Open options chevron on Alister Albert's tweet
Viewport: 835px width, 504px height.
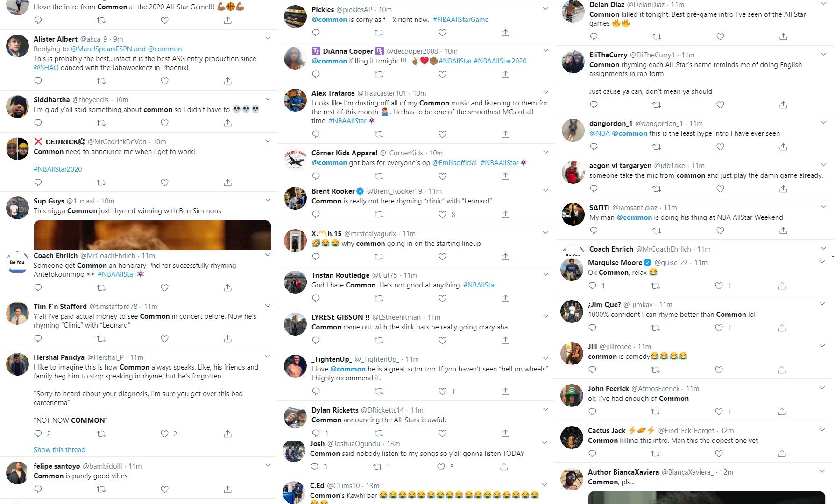pyautogui.click(x=268, y=38)
